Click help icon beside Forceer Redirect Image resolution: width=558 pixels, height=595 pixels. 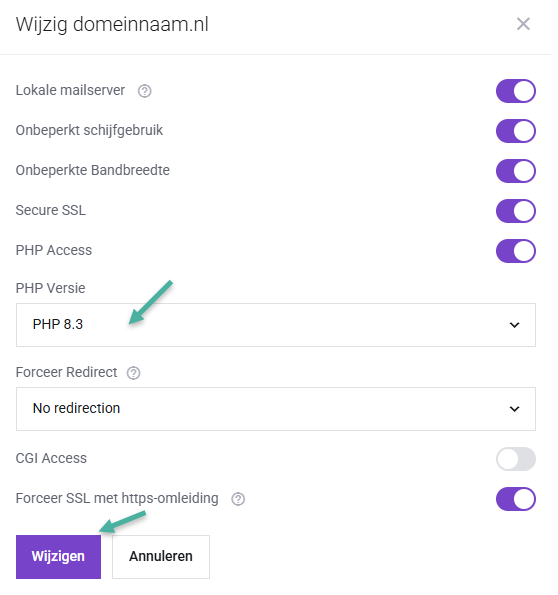click(133, 373)
